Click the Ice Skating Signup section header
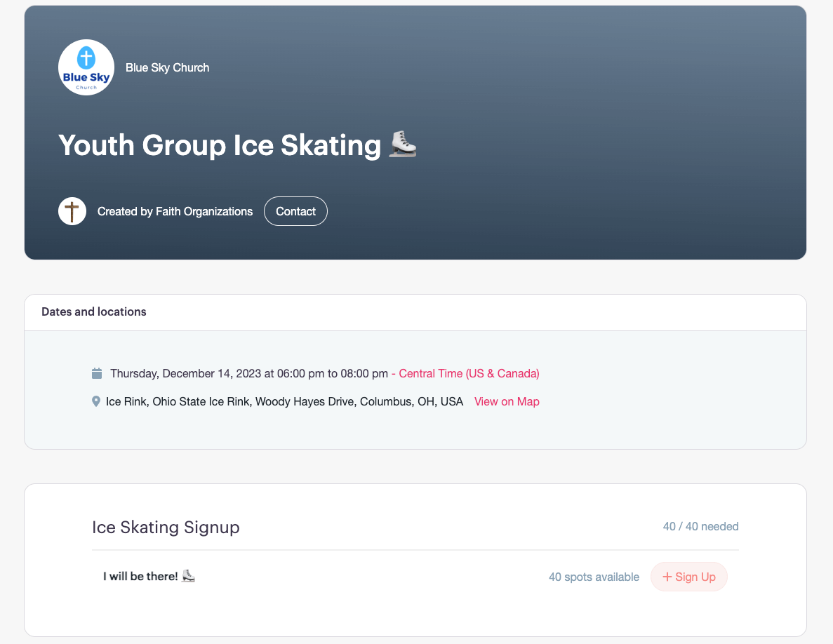This screenshot has width=833, height=644. pyautogui.click(x=166, y=527)
